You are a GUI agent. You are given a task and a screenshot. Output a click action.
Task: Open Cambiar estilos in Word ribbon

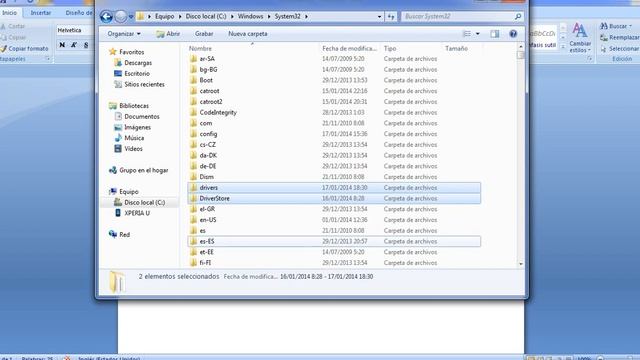(x=580, y=38)
